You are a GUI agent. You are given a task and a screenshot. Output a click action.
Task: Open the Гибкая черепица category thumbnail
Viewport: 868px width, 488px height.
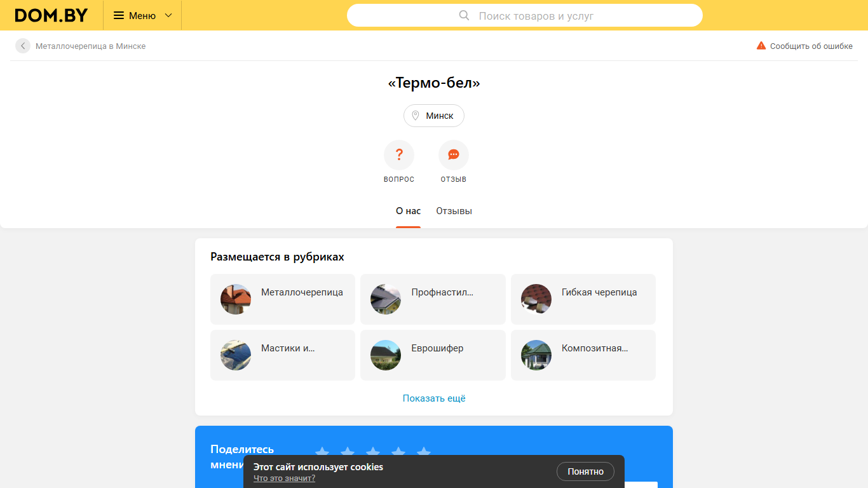[x=536, y=299]
